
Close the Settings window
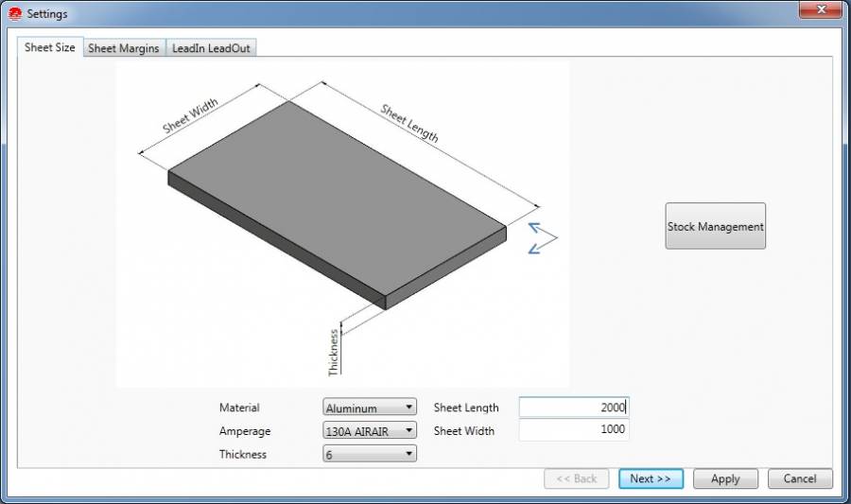[x=821, y=10]
